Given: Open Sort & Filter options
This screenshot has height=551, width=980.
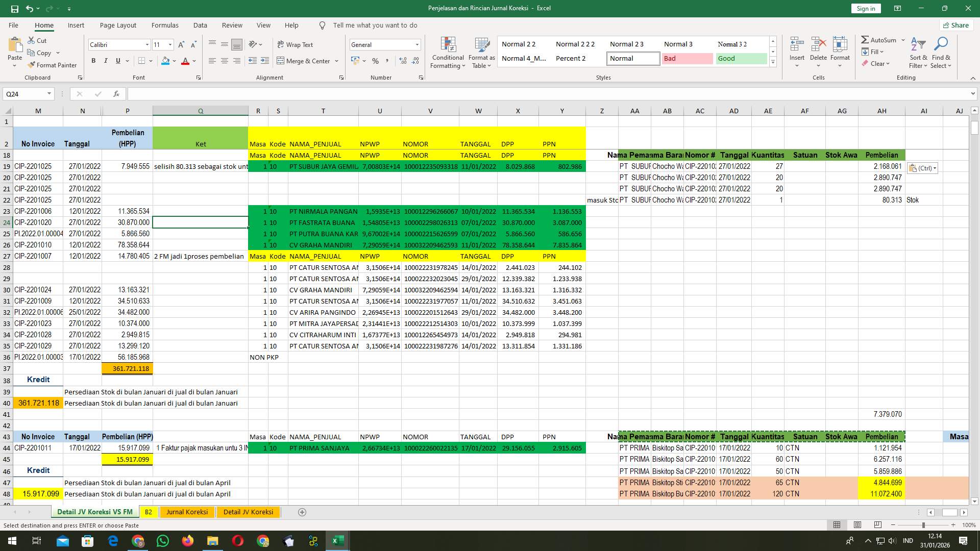Looking at the screenshot, I should 918,52.
